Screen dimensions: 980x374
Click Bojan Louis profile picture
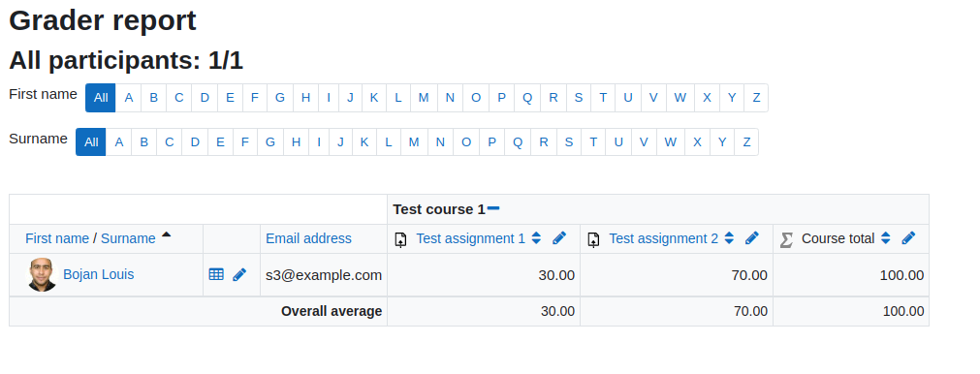tap(43, 275)
